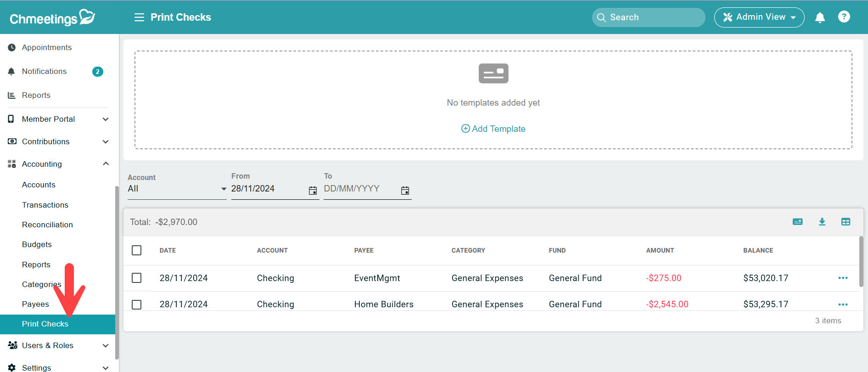Click the notification bell icon in header
Image resolution: width=868 pixels, height=372 pixels.
click(x=820, y=17)
